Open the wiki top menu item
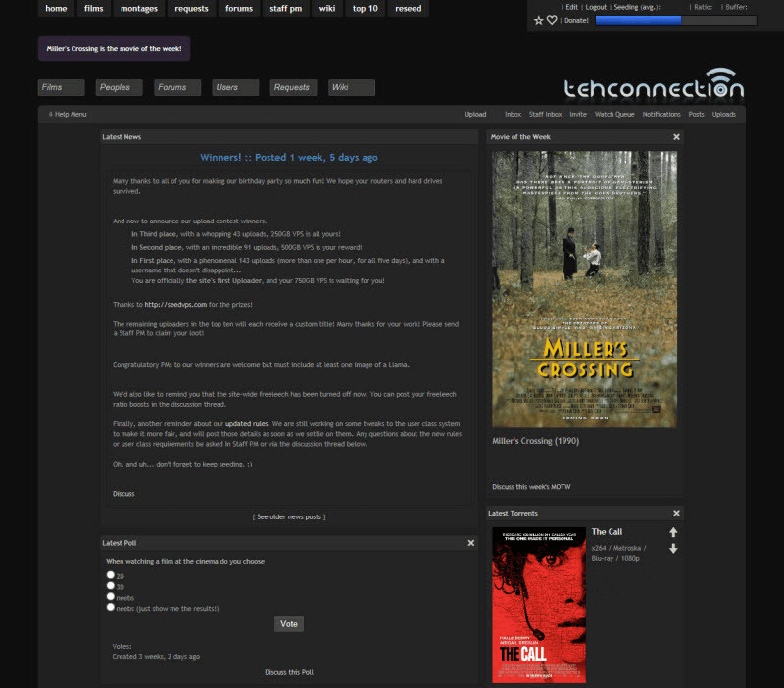Screen dimensions: 784x688 click(327, 9)
